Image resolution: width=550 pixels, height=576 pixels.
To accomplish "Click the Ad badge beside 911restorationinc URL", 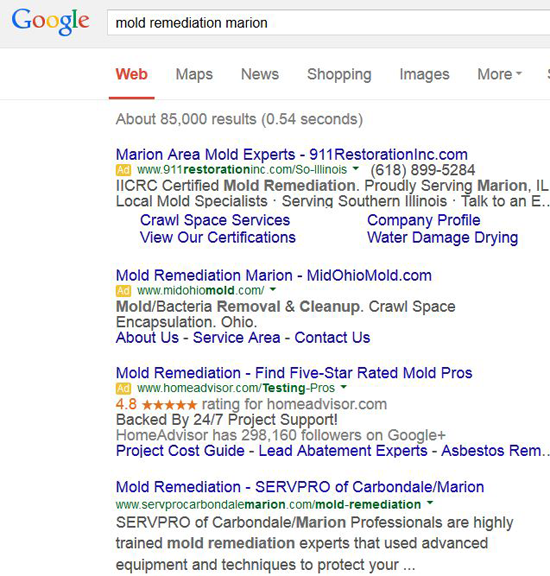I will (123, 170).
